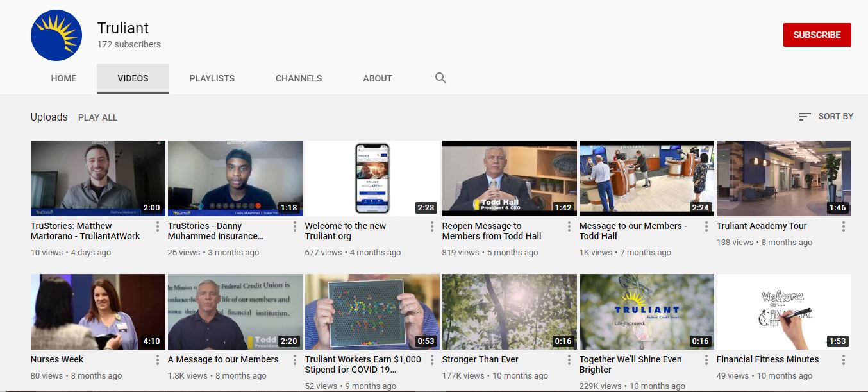Play the branch lobby 2:24 thumbnail
The height and width of the screenshot is (392, 868).
(x=647, y=178)
